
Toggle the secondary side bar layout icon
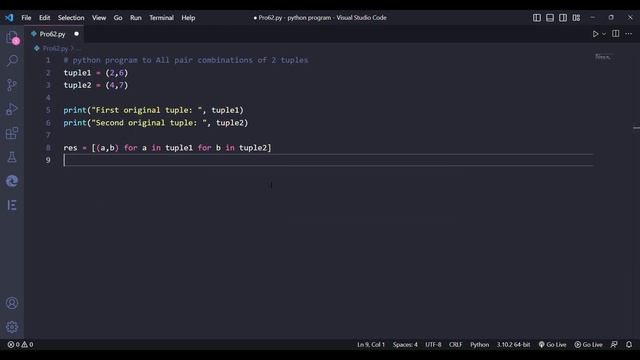coord(563,18)
